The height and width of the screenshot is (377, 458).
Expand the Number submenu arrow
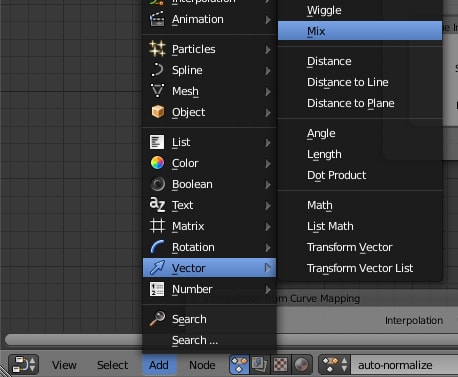pyautogui.click(x=268, y=290)
